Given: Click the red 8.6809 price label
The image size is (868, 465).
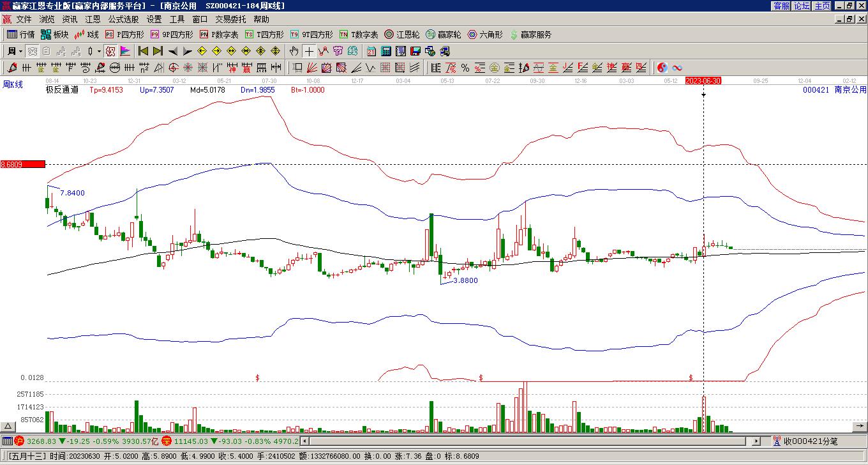Looking at the screenshot, I should (x=23, y=165).
